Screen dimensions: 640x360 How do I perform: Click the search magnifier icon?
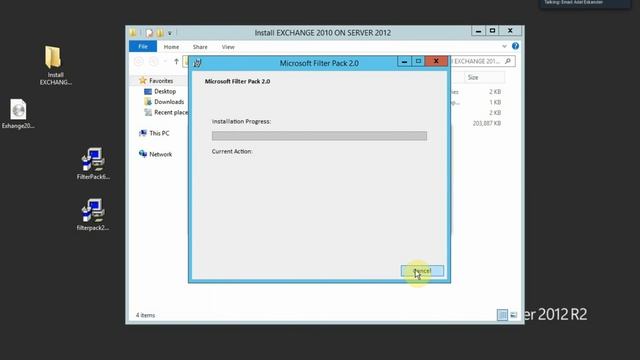click(508, 61)
